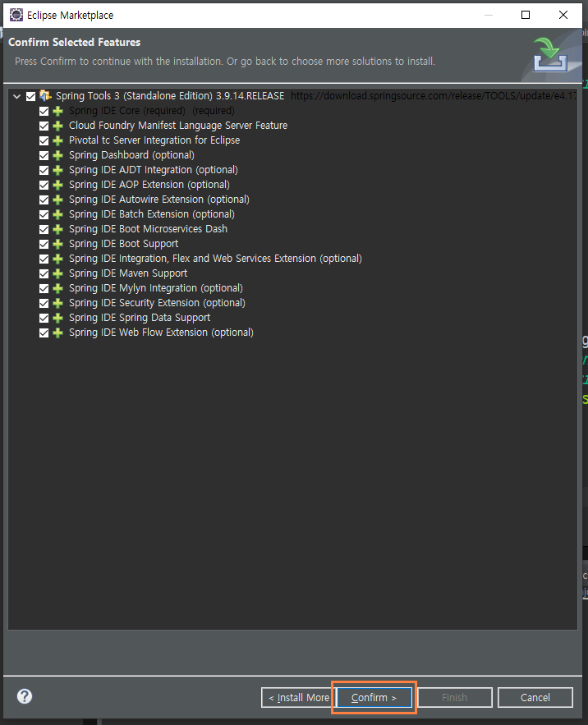Image resolution: width=588 pixels, height=725 pixels.
Task: Click green plus icon beside Spring Data Support
Action: 57,318
